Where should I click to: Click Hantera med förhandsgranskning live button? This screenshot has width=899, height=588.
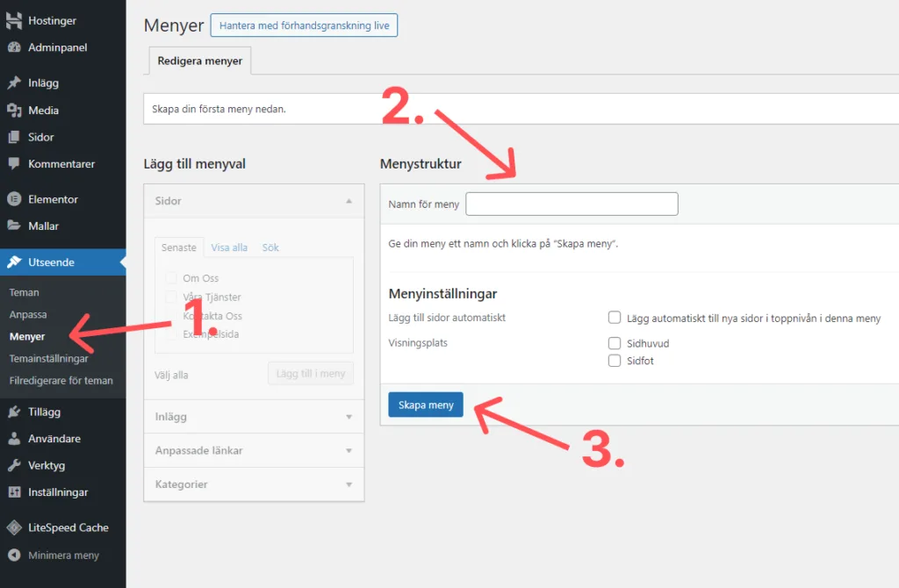coord(304,25)
